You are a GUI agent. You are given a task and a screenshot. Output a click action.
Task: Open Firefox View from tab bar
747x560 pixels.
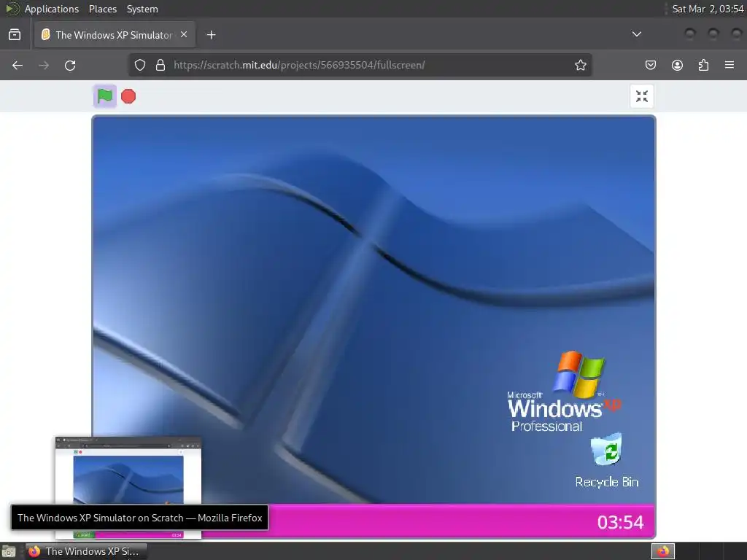(15, 35)
